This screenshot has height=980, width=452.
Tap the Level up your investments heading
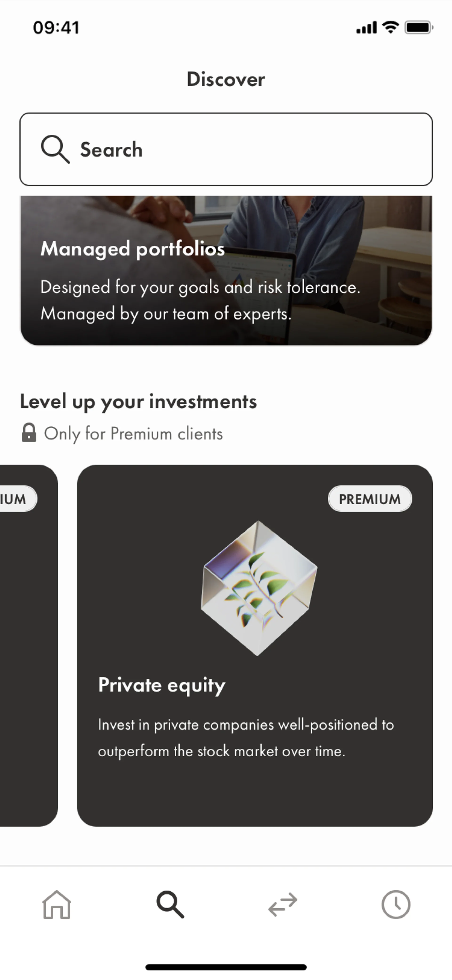(x=138, y=402)
